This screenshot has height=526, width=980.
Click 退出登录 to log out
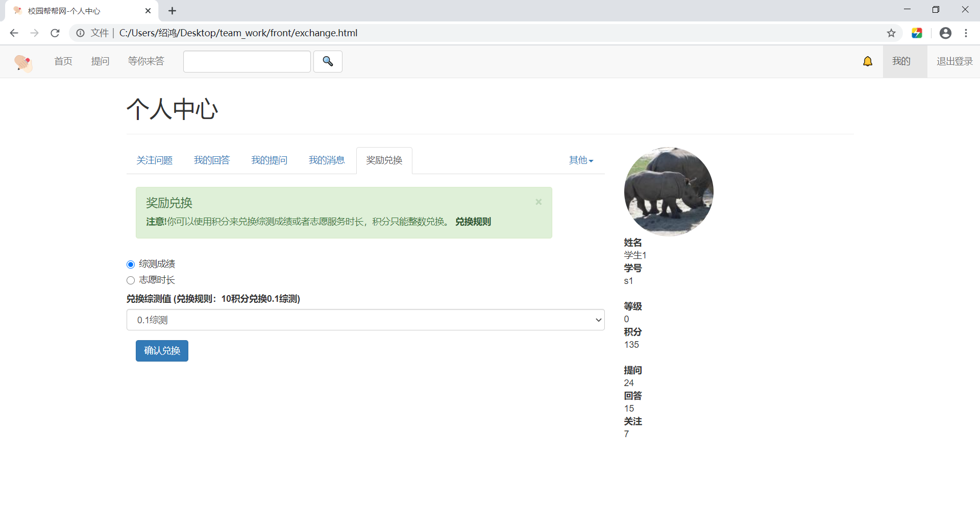tap(954, 61)
